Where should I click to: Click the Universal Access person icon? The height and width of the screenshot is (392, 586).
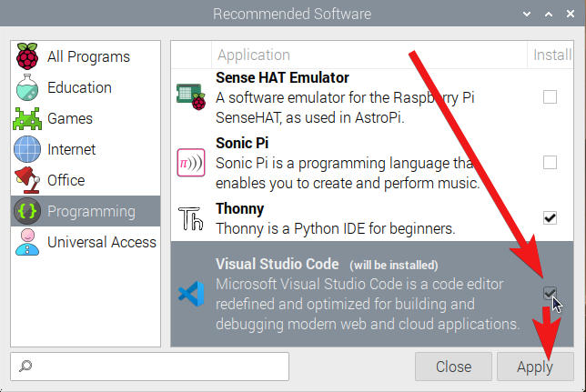27,242
